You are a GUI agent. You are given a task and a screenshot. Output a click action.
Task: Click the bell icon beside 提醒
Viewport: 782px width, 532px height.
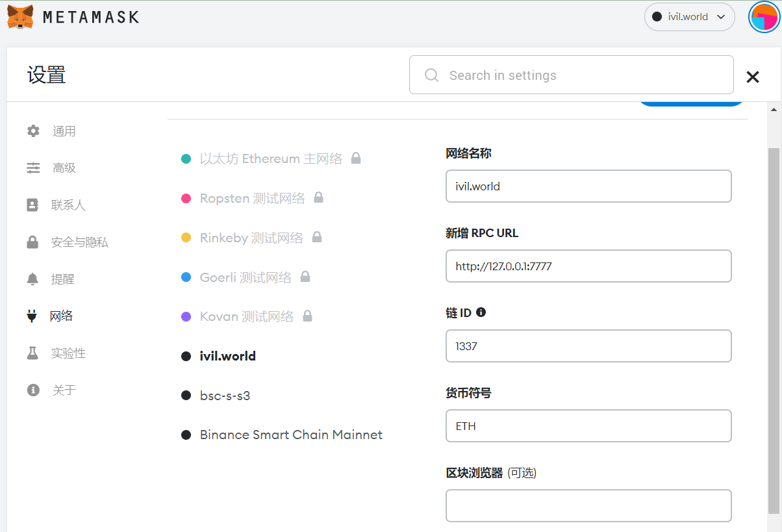(x=32, y=279)
